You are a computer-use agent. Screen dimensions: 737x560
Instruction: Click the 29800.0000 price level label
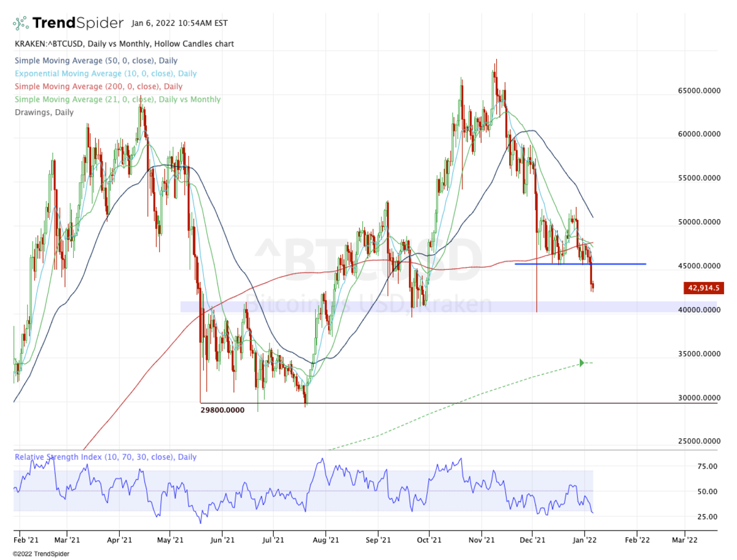tap(222, 410)
